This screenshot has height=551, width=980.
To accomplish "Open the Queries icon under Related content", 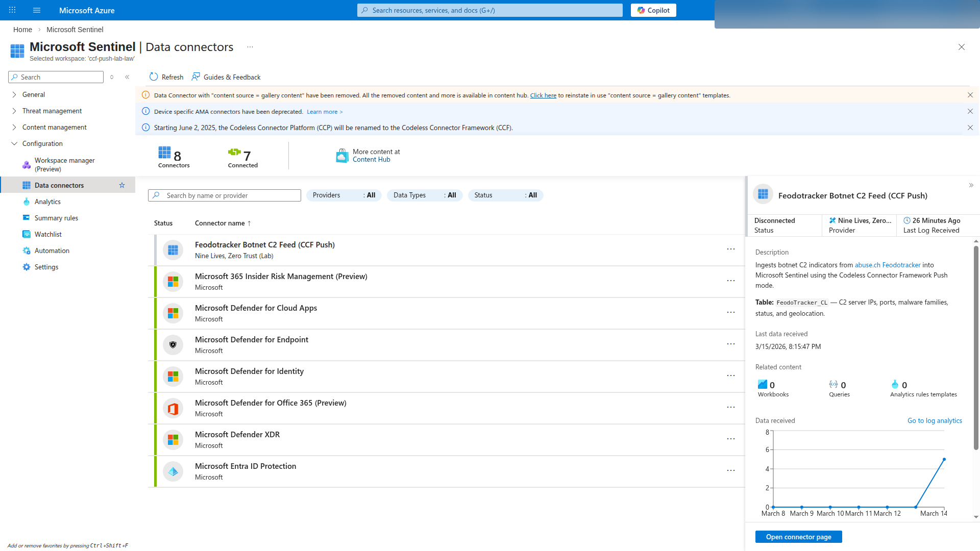I will tap(834, 384).
